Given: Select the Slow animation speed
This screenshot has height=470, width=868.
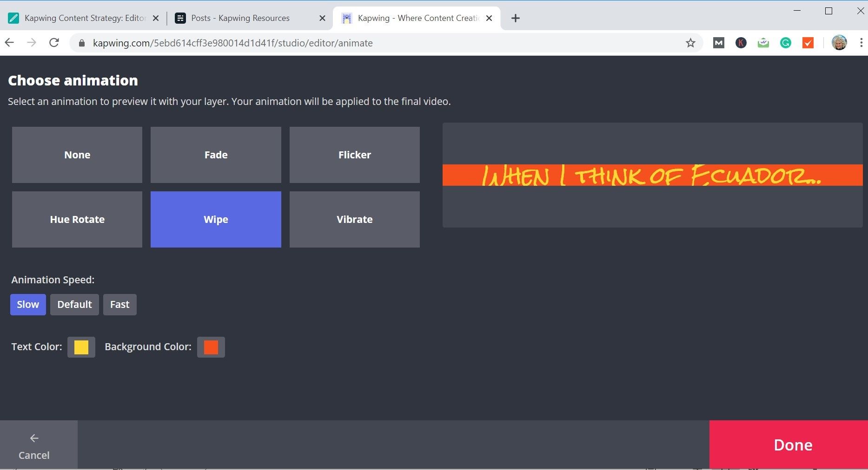Looking at the screenshot, I should 28,305.
